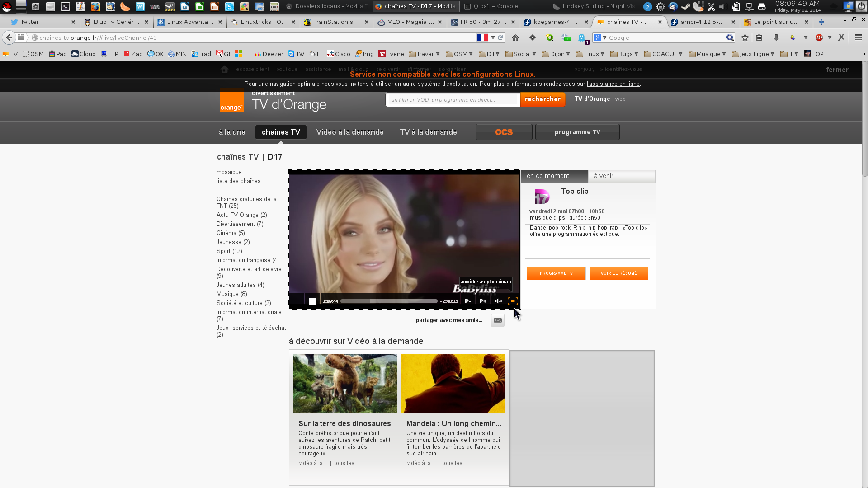Click the orange PROGRAMME TV button
Viewport: 868px width, 488px height.
(x=556, y=273)
